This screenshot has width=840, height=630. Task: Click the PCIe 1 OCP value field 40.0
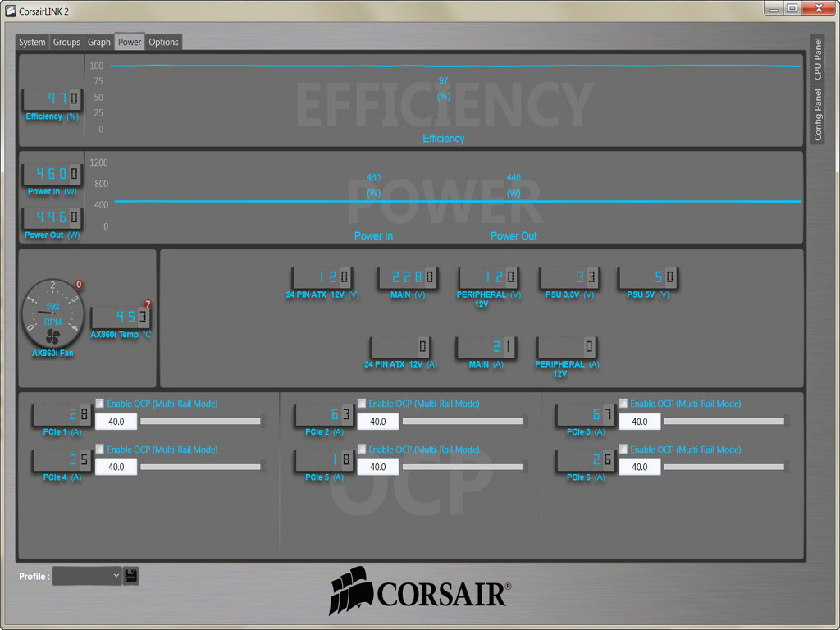click(116, 422)
